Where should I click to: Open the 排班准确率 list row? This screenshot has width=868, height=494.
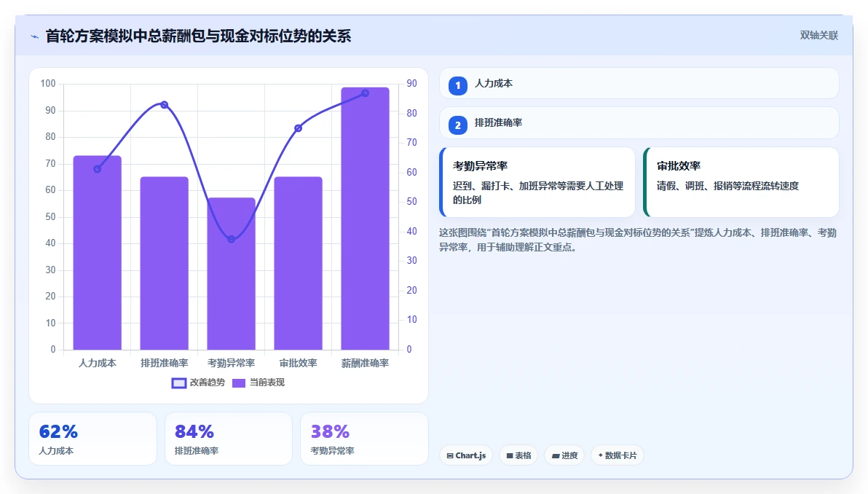tap(639, 123)
